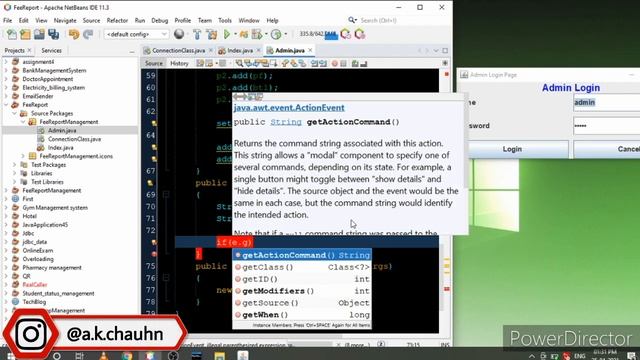
Task: Close the Admin.java editor tab
Action: [310, 50]
